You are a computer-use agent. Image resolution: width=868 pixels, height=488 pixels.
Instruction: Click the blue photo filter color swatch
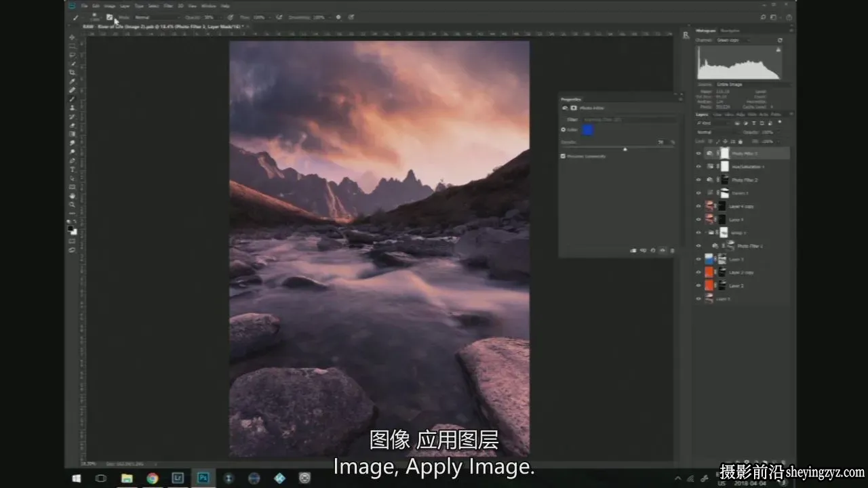coord(588,129)
